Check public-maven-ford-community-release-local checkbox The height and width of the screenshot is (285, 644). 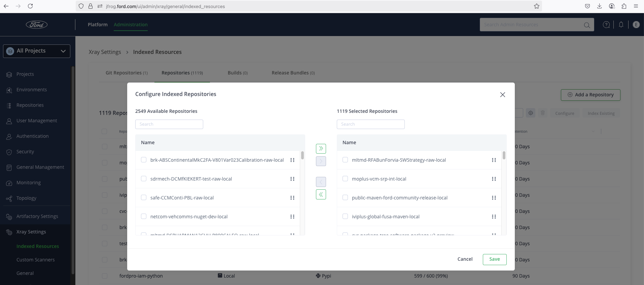point(345,197)
